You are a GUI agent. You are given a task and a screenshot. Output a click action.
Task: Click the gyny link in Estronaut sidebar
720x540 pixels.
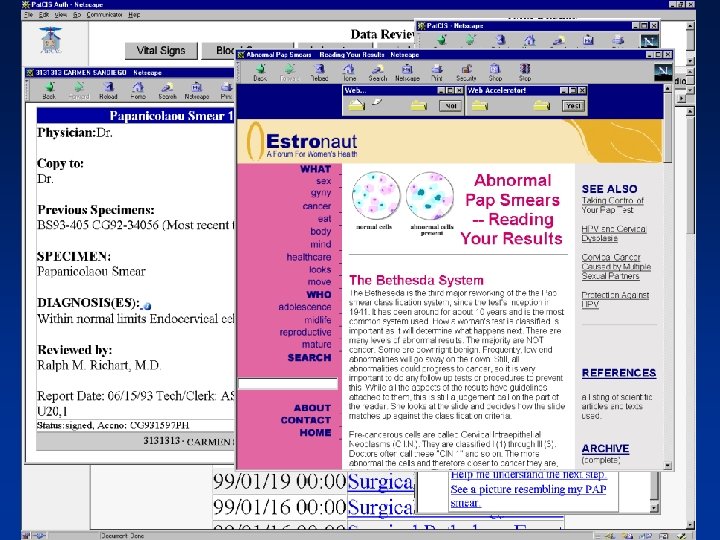click(x=321, y=193)
